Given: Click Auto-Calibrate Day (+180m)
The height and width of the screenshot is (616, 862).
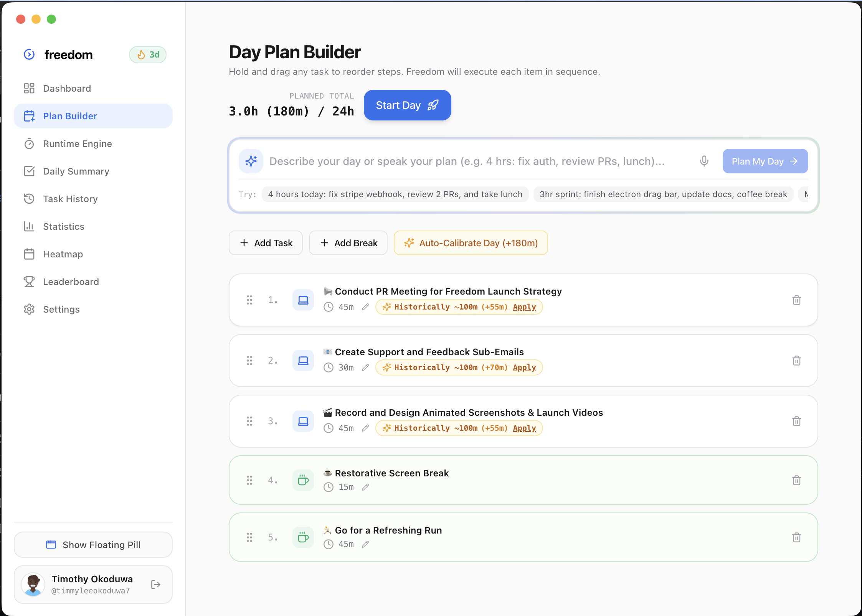Looking at the screenshot, I should coord(471,243).
